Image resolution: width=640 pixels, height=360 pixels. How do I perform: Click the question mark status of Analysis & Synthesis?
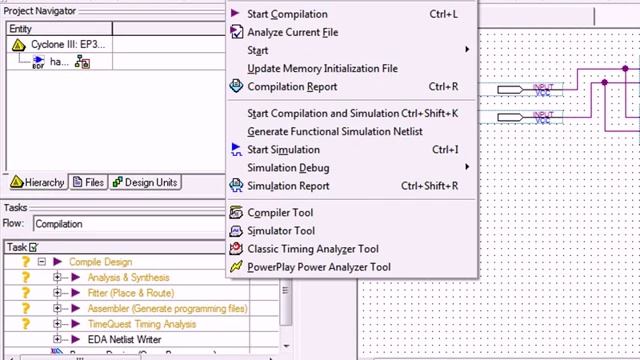(26, 278)
